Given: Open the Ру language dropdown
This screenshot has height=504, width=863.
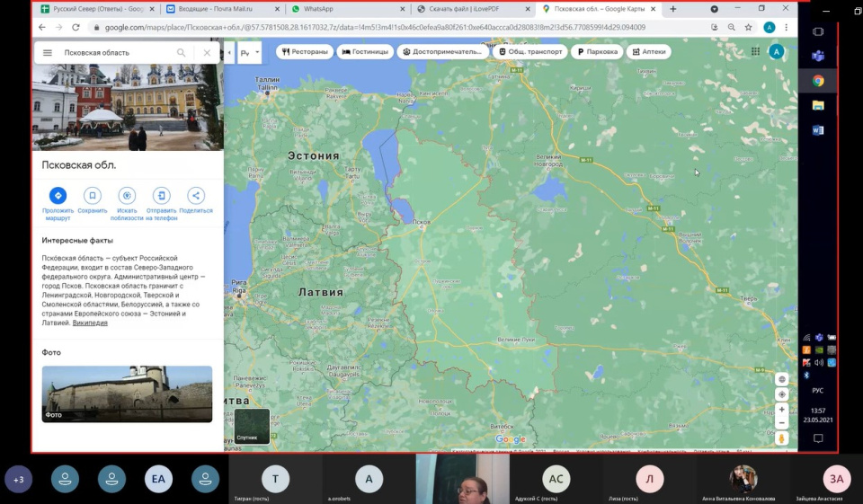Looking at the screenshot, I should [249, 53].
